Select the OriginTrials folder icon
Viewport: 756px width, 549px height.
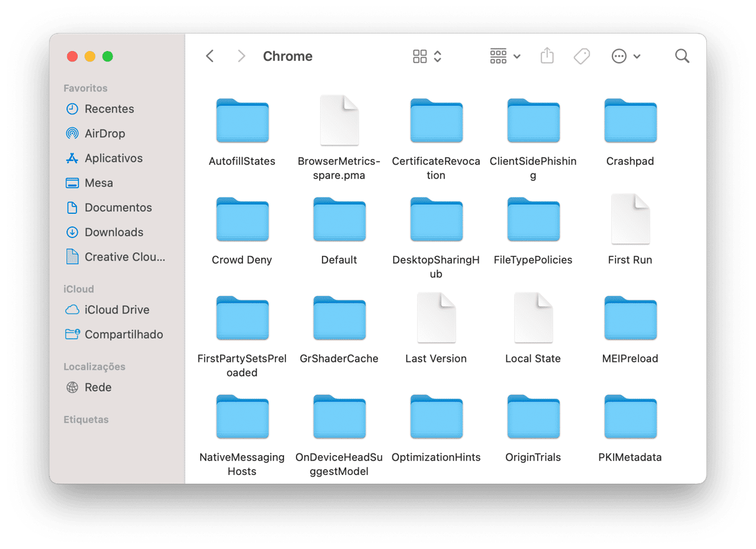(533, 417)
